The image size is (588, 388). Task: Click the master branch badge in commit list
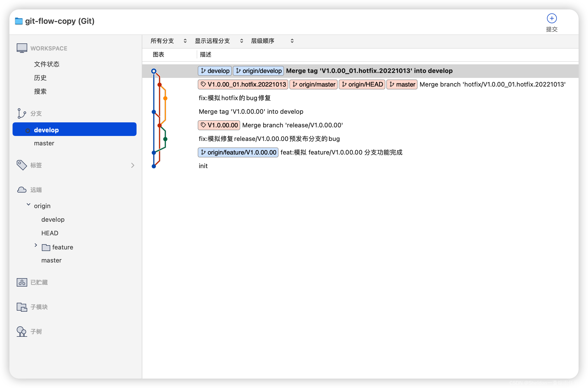(402, 84)
